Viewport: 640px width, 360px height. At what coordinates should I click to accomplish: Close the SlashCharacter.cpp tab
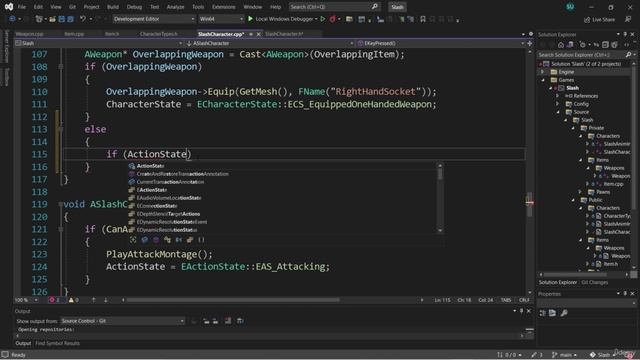point(258,34)
